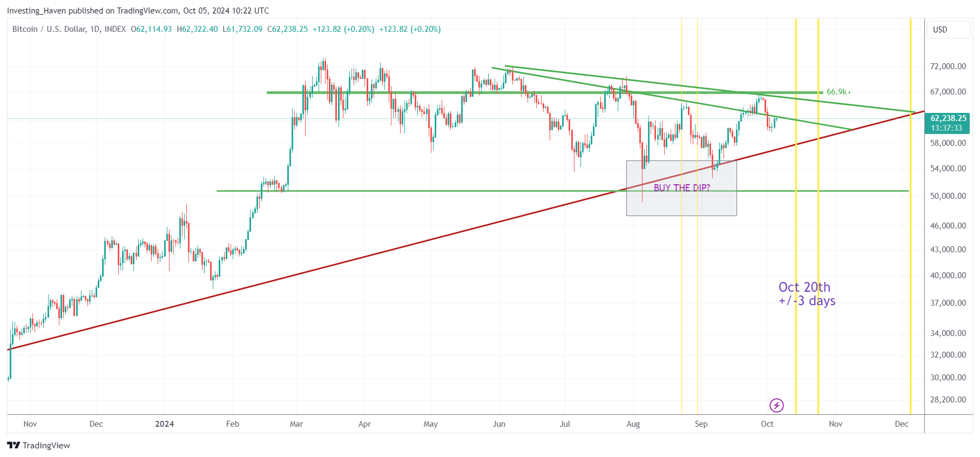Viewport: 980px width, 457px height.
Task: Click the 72,000.00 price axis label
Action: [x=948, y=66]
